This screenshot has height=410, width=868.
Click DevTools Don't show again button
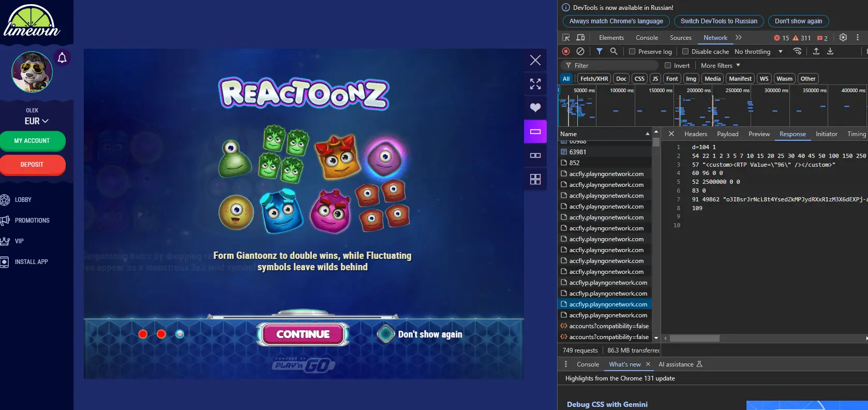tap(798, 21)
